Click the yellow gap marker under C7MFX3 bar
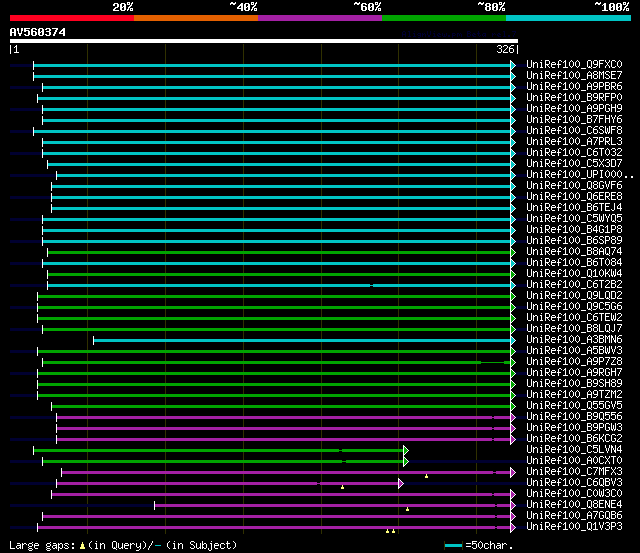This screenshot has width=640, height=553. click(426, 477)
